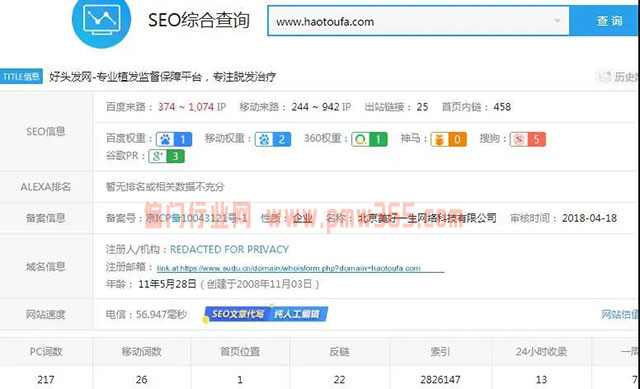Click the 移动权重 paw badge showing 2
This screenshot has height=389, width=640.
click(x=273, y=140)
